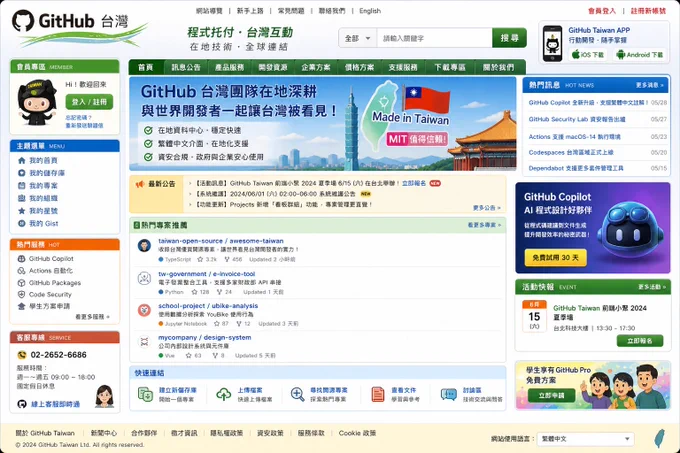Click the Android 下載 button
Viewport: 680px width, 453px height.
(640, 55)
